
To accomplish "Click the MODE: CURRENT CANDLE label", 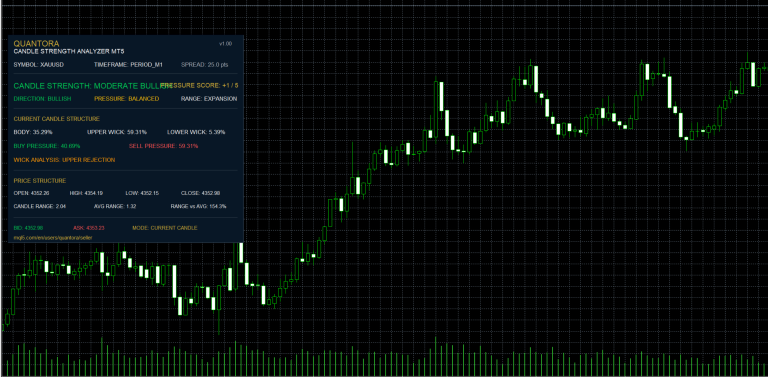I will click(x=165, y=228).
